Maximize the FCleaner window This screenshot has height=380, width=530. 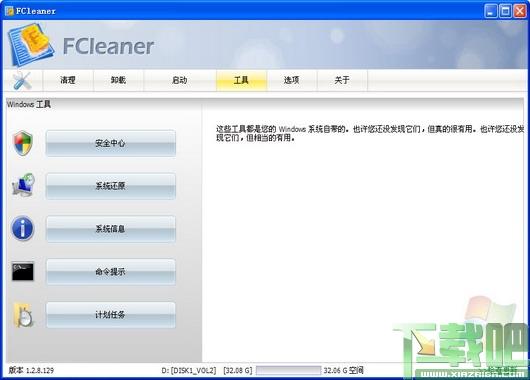click(x=505, y=11)
